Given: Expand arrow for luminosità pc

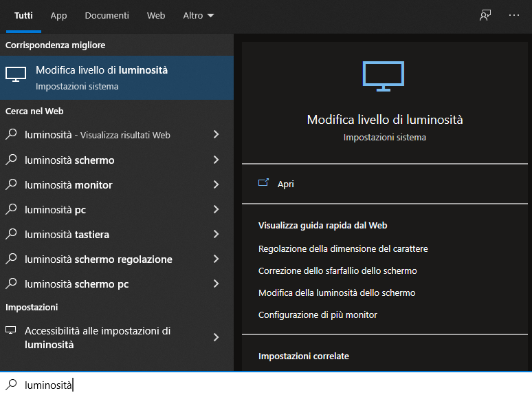Looking at the screenshot, I should (216, 209).
